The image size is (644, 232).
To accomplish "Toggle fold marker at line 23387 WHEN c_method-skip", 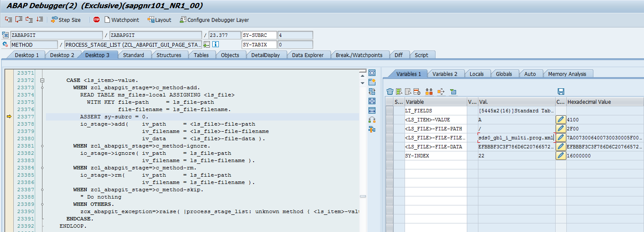I will (x=42, y=190).
